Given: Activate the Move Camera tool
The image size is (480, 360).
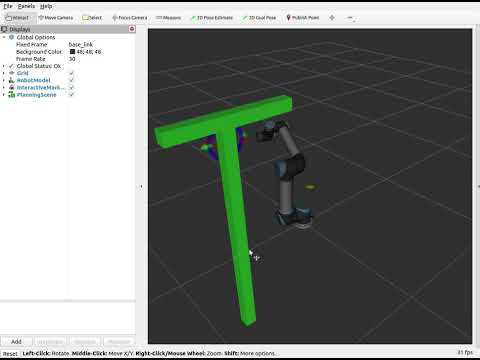Looking at the screenshot, I should (x=56, y=18).
